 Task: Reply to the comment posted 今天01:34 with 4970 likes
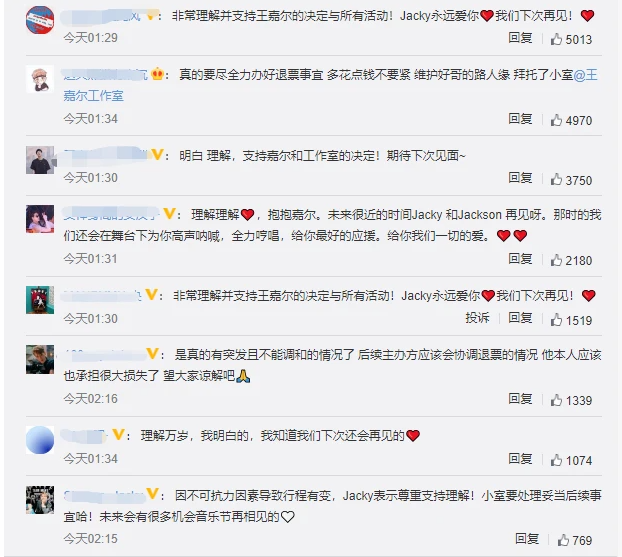520,119
